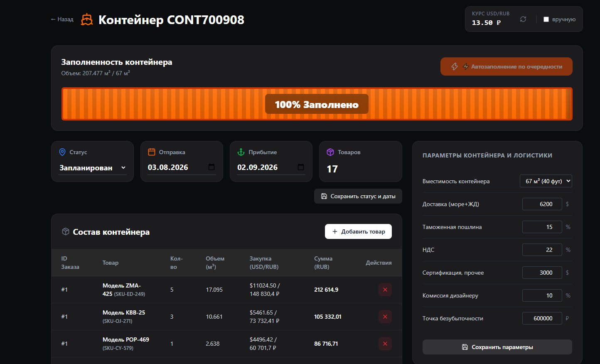Click the Товаров box icon

pos(330,152)
